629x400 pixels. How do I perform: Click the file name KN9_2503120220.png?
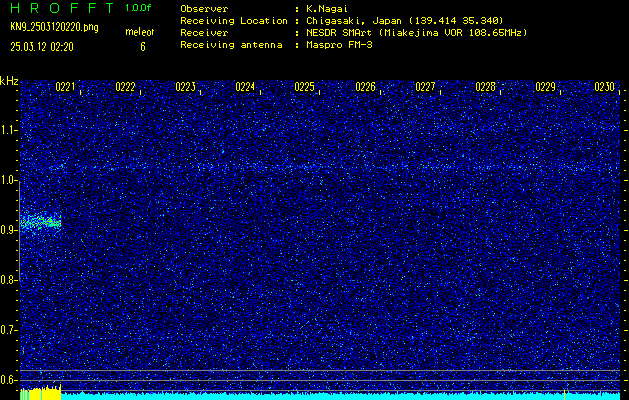tap(54, 27)
